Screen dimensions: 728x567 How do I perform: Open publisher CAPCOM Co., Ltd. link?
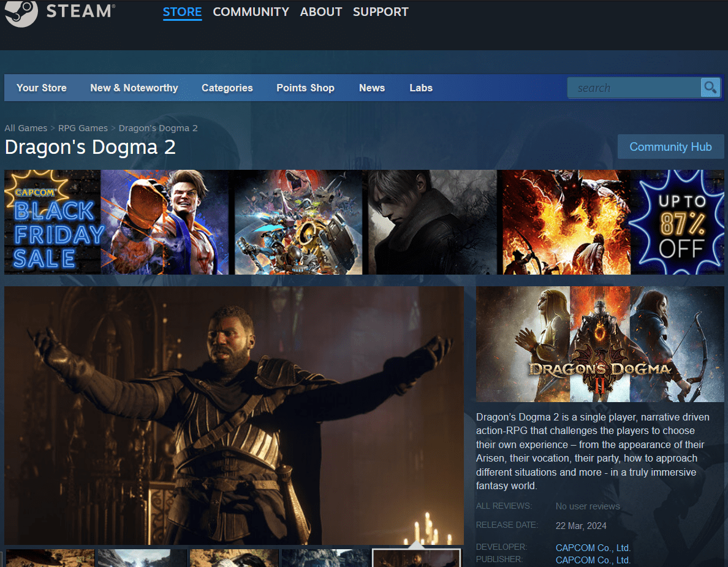click(x=593, y=560)
